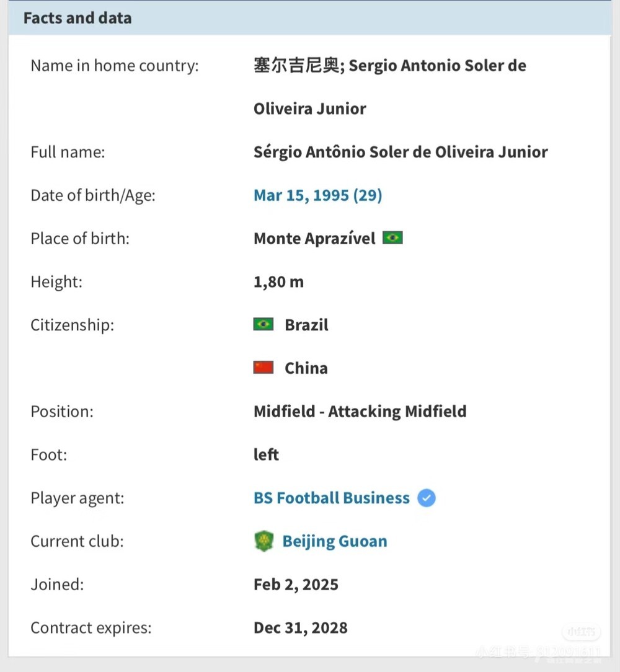The width and height of the screenshot is (620, 672).
Task: Click the Brazil flag under Citizenship
Action: (x=263, y=324)
